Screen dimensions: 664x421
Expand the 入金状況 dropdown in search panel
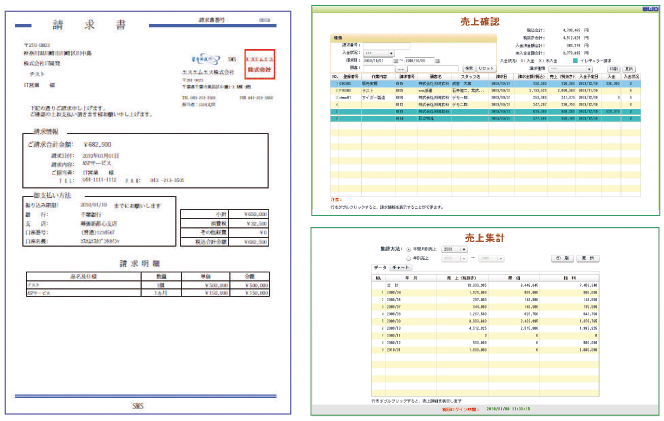[x=379, y=53]
